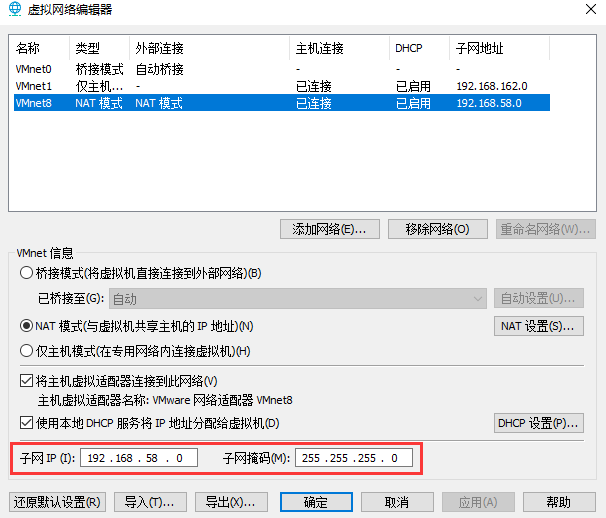Click the 导入(T)... button
606x518 pixels.
pos(150,502)
